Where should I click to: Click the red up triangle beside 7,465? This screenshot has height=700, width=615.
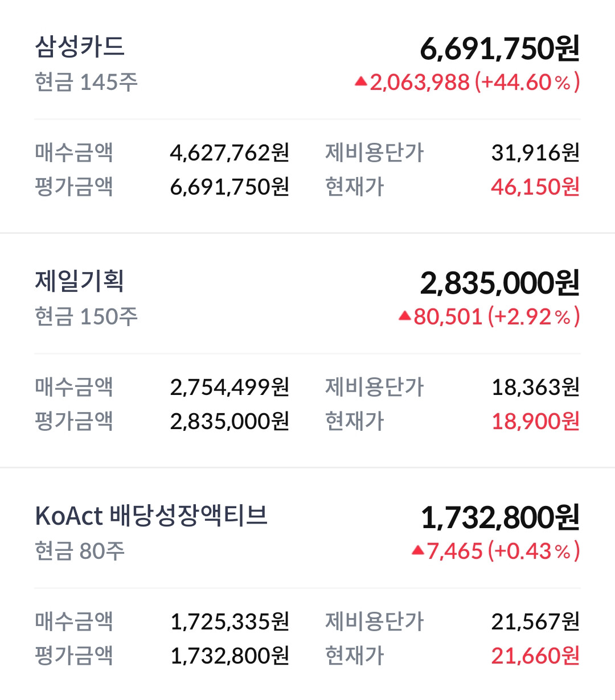418,550
